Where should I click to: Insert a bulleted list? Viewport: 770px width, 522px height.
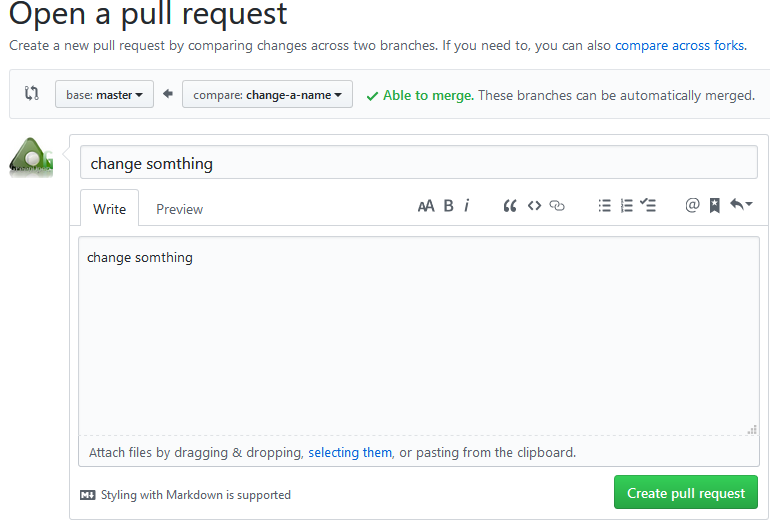[x=604, y=206]
